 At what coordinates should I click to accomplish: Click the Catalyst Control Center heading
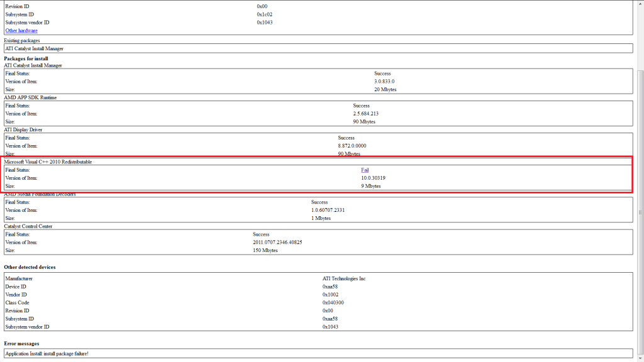(x=28, y=226)
